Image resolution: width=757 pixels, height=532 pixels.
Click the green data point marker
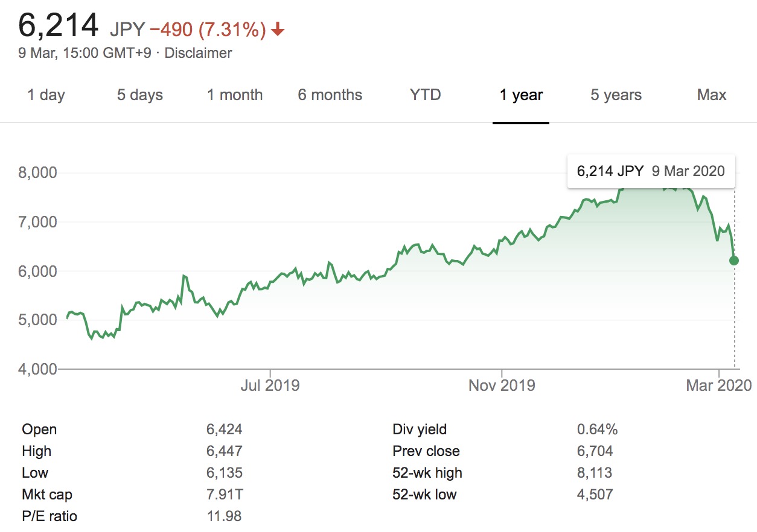[x=734, y=261]
